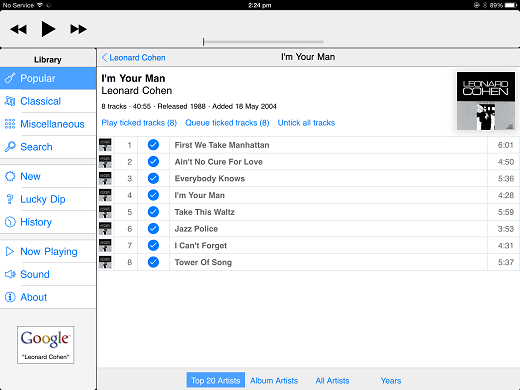Untick First We Take Manhattan
The height and width of the screenshot is (390, 520).
click(x=153, y=145)
